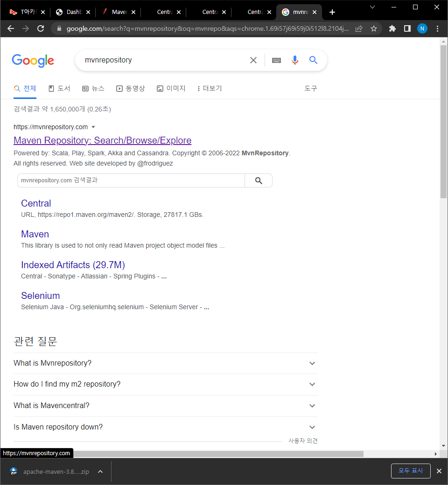Open the Extensions puzzle icon

pyautogui.click(x=392, y=28)
